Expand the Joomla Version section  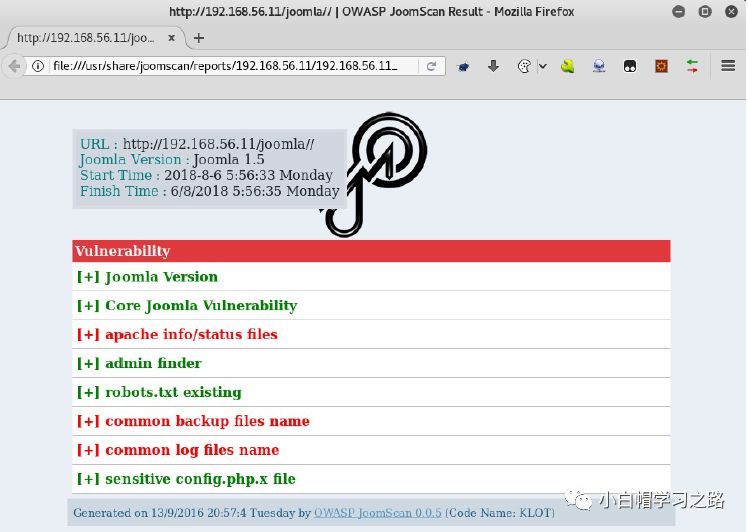pyautogui.click(x=371, y=277)
